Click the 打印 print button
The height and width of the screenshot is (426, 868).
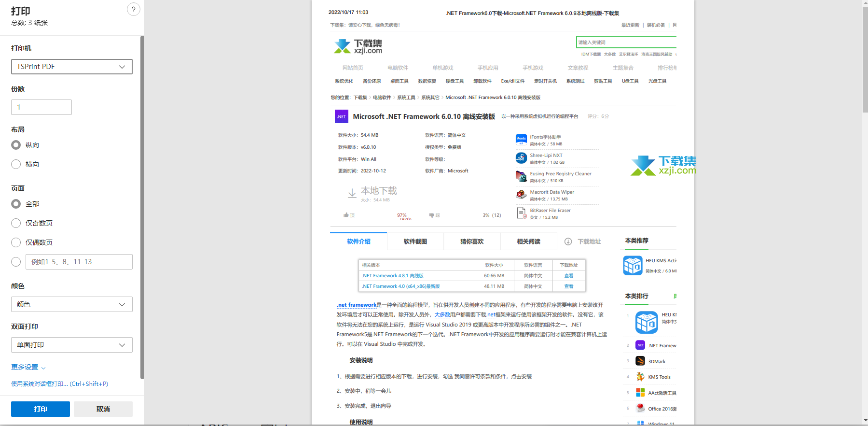(41, 409)
